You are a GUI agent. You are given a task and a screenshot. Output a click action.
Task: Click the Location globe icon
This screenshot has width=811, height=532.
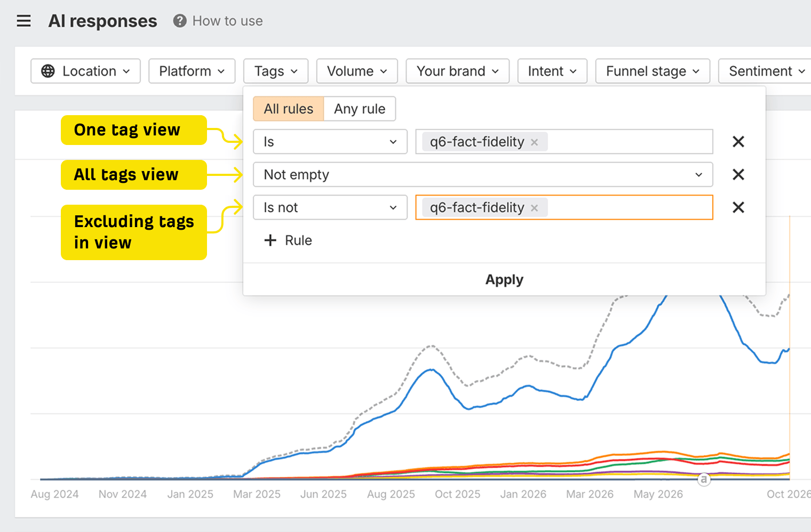point(48,71)
